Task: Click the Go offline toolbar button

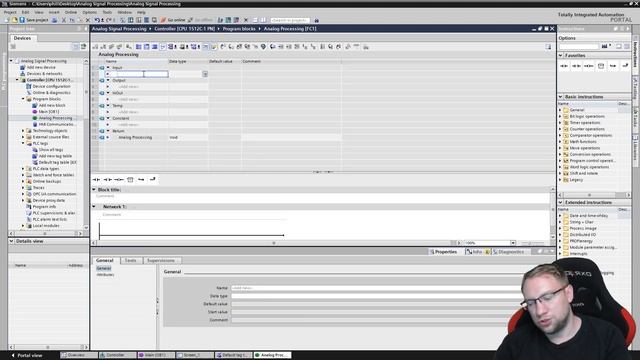Action: (200, 20)
